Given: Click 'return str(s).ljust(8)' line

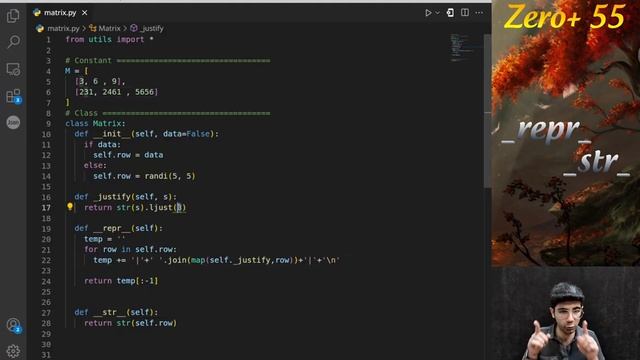Looking at the screenshot, I should pos(135,207).
